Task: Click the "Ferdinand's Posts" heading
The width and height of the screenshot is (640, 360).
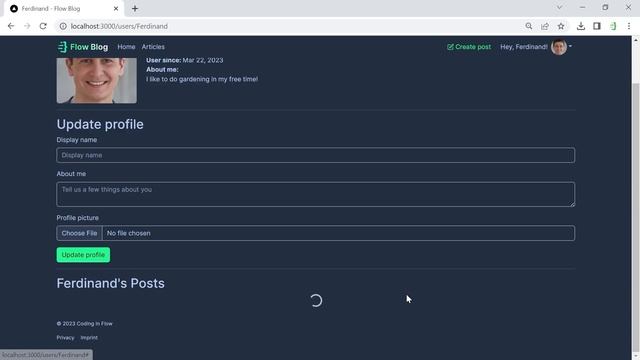Action: [x=111, y=283]
